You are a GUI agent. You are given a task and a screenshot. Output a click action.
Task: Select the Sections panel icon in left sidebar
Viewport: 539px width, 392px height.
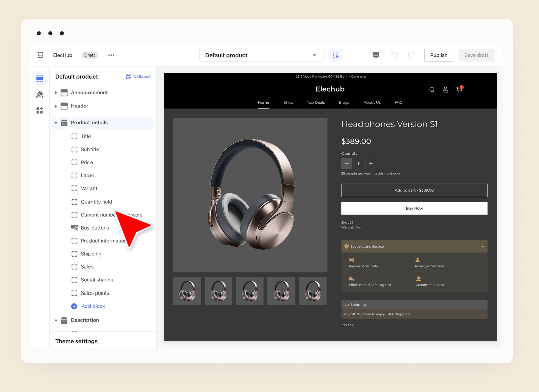(40, 78)
